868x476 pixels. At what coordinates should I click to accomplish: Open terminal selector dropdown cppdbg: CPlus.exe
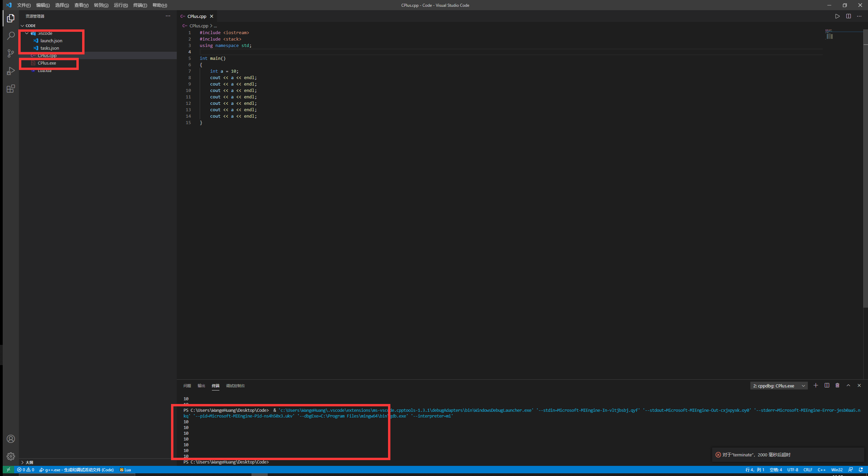pos(779,386)
